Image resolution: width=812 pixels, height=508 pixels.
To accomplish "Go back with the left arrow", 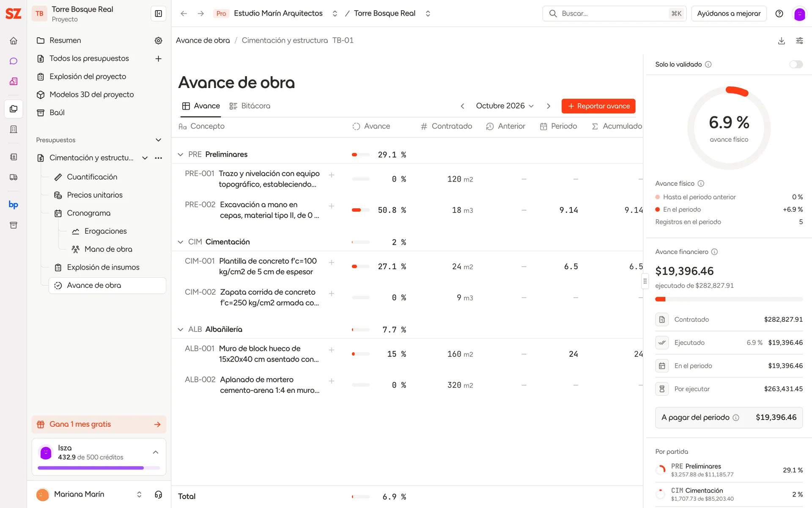I will [x=184, y=14].
